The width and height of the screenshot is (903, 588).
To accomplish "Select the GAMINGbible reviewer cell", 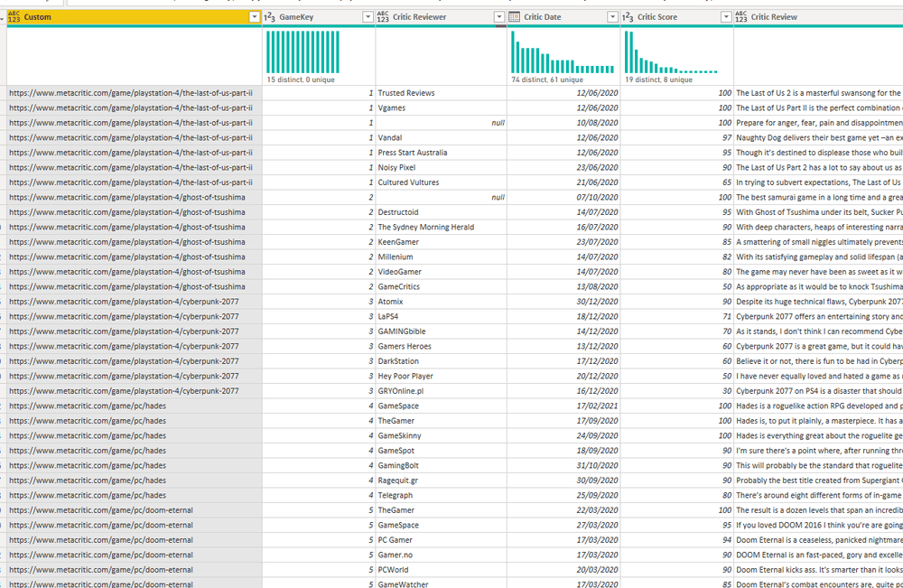I will coord(442,331).
